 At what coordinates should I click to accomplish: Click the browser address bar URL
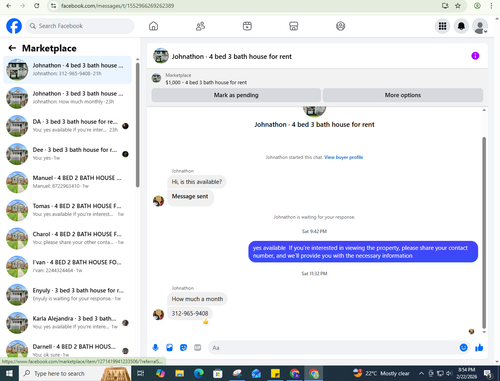coord(117,6)
